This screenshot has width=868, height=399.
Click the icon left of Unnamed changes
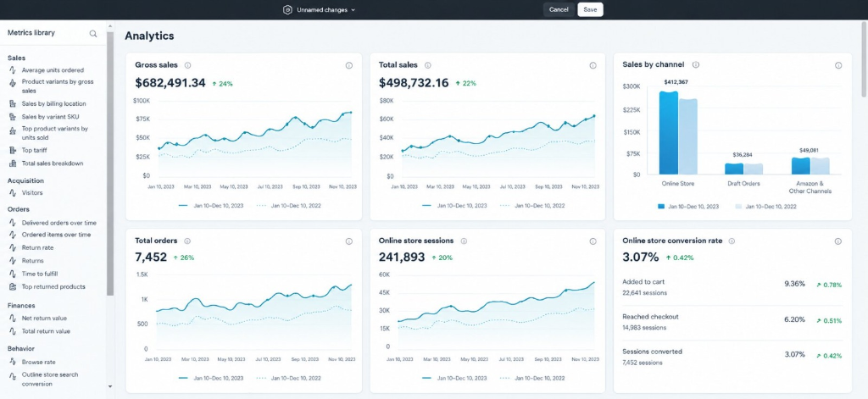[x=287, y=9]
